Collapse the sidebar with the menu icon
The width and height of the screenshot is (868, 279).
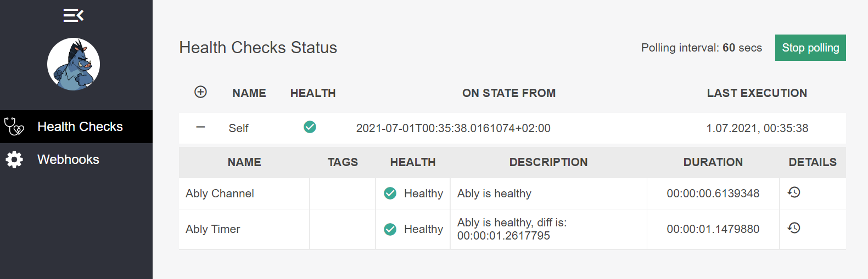pos(74,15)
